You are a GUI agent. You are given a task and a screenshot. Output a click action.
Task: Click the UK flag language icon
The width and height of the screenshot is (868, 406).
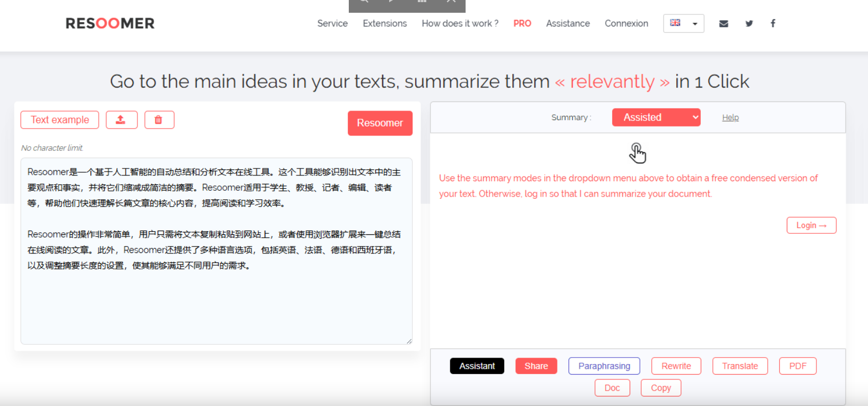(675, 23)
